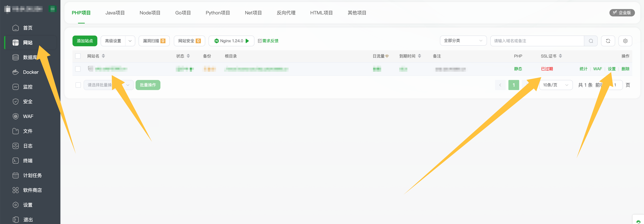Viewport: 644px width, 224px height.
Task: Open the 10条/页 page size dropdown
Action: 556,85
